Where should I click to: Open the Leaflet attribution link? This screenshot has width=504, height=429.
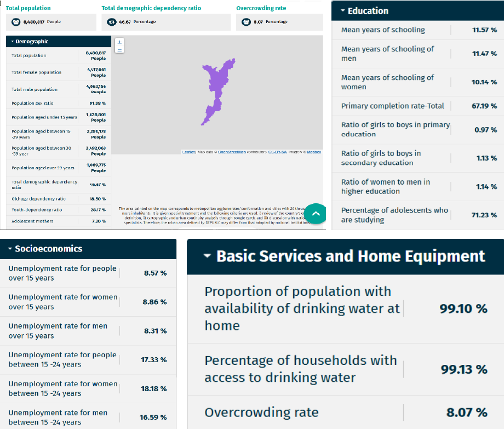tap(188, 152)
